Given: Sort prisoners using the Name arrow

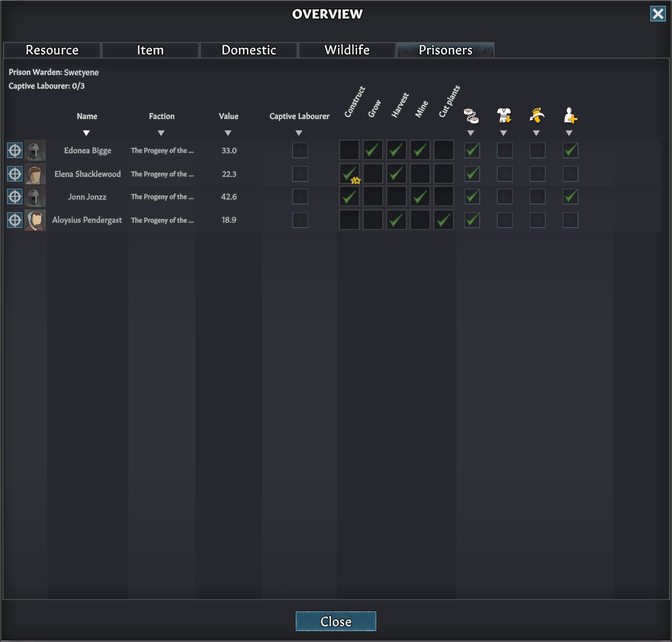Looking at the screenshot, I should (87, 133).
